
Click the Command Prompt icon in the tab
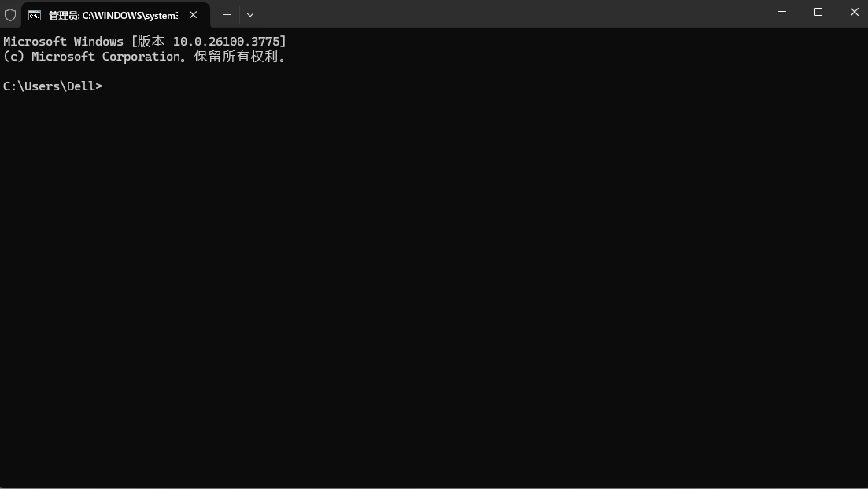point(35,16)
